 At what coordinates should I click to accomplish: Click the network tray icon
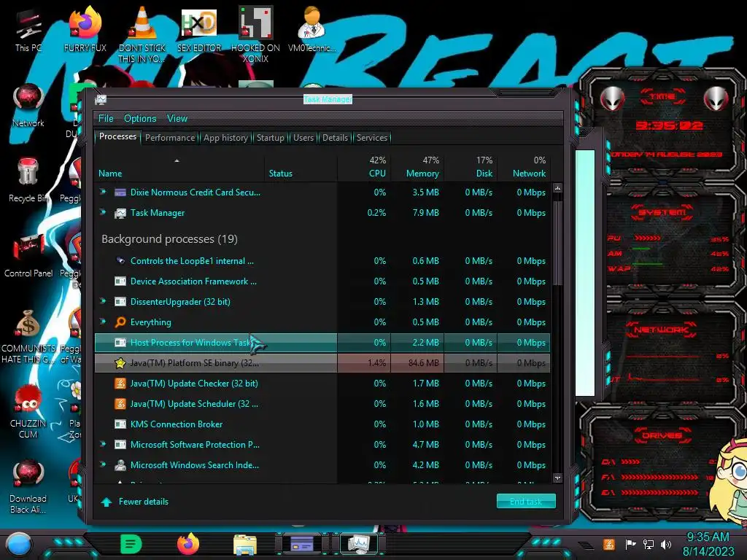649,544
